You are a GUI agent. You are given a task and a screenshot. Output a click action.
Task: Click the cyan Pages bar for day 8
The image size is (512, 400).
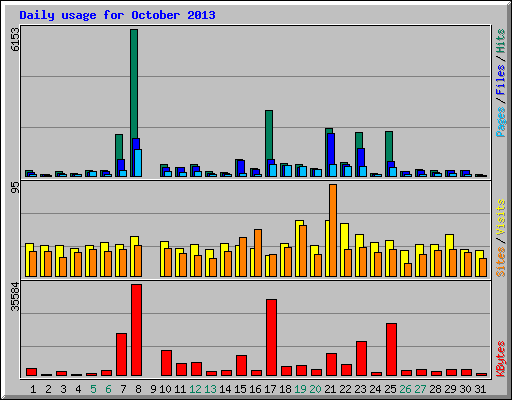(x=138, y=163)
